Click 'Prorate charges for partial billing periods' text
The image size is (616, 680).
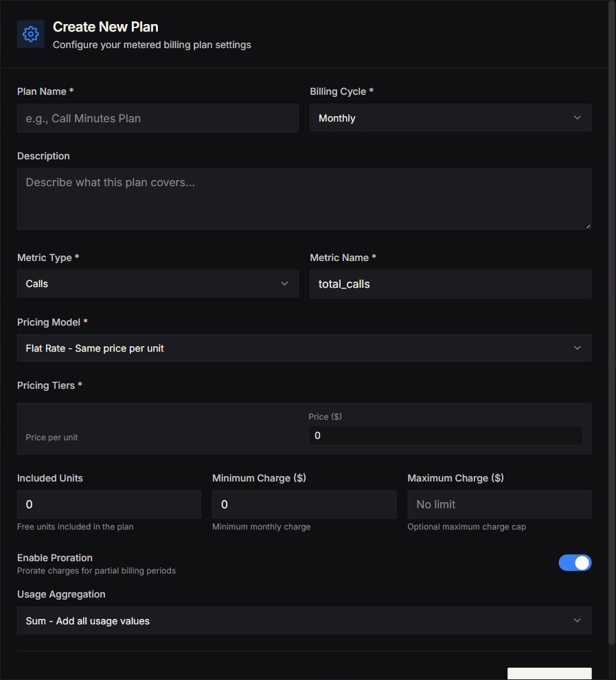point(96,570)
